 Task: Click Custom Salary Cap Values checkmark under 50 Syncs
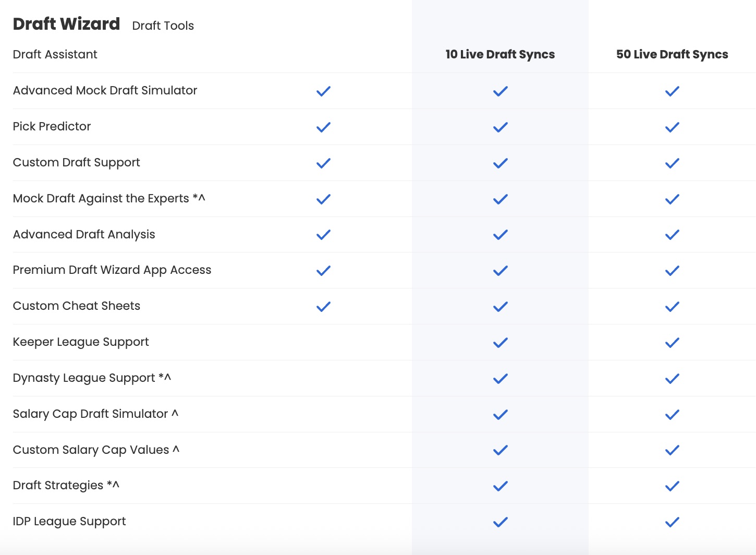coord(672,450)
